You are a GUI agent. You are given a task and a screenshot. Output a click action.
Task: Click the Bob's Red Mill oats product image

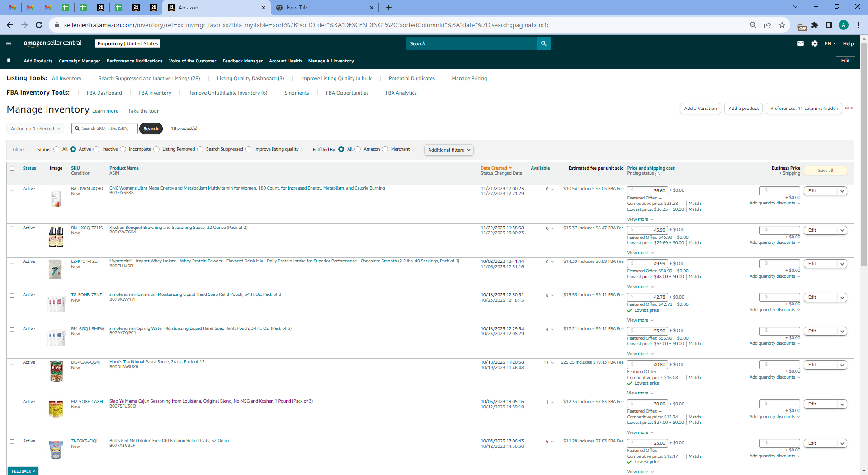[56, 450]
